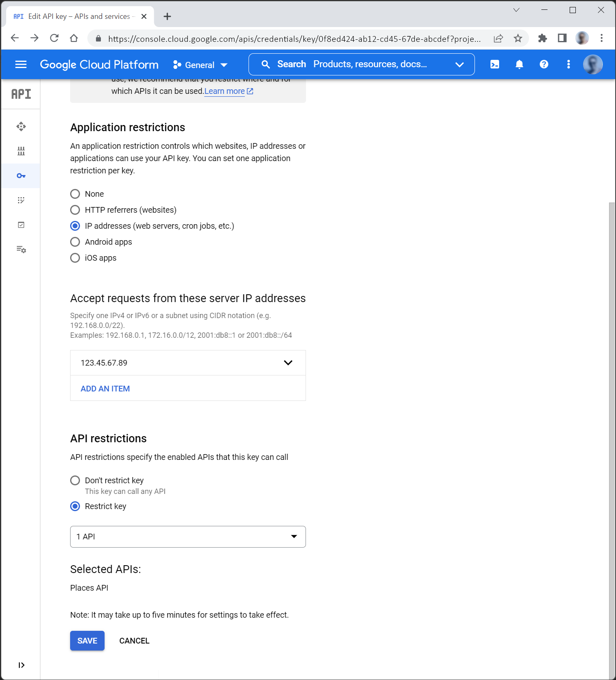This screenshot has width=616, height=680.
Task: Click the SAVE button
Action: coord(87,641)
